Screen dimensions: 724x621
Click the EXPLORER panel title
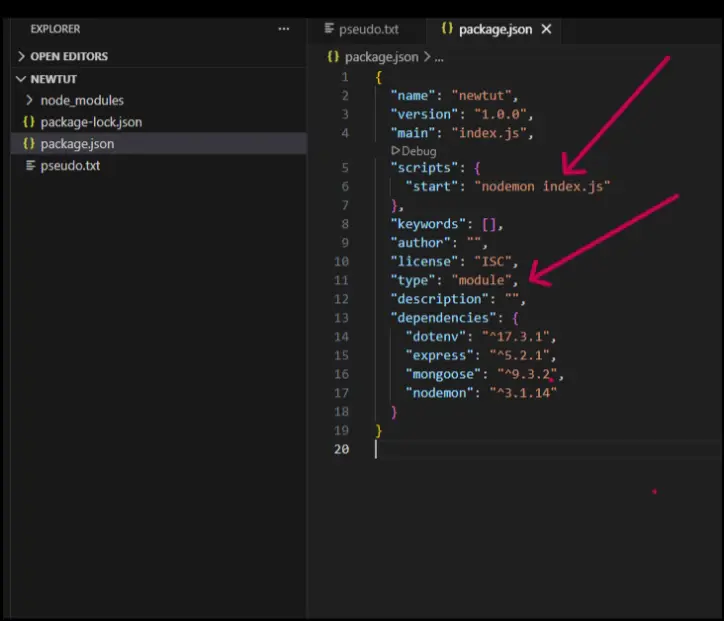(55, 29)
